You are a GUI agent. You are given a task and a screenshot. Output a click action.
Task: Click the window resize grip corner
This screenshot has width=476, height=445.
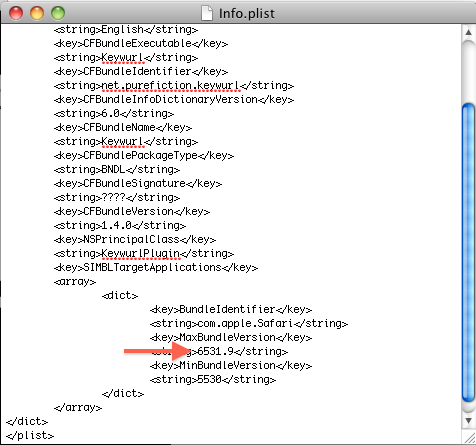pyautogui.click(x=469, y=437)
